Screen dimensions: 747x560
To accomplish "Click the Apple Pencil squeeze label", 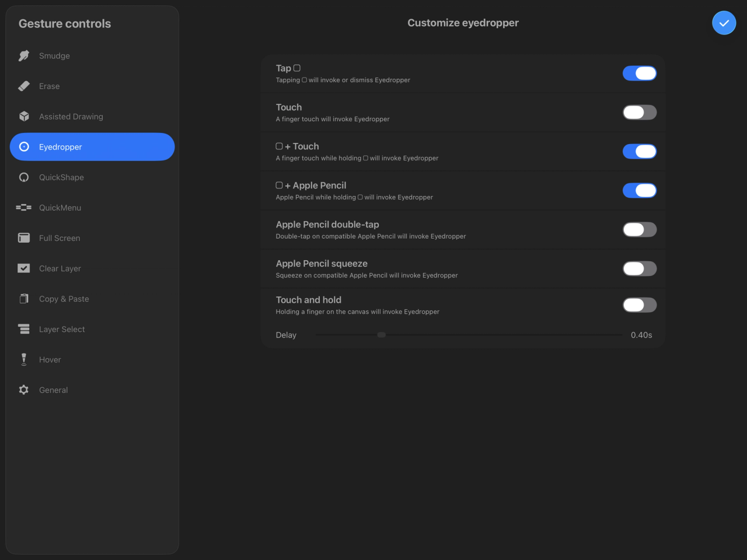I will [x=322, y=264].
